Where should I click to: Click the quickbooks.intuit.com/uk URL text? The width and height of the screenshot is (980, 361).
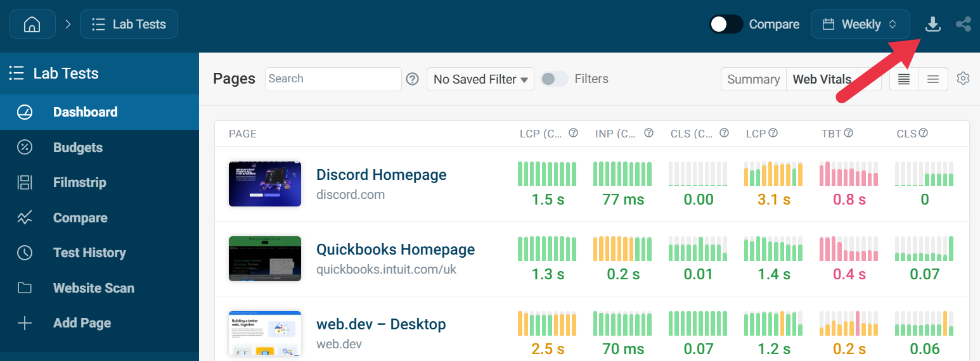coord(387,269)
